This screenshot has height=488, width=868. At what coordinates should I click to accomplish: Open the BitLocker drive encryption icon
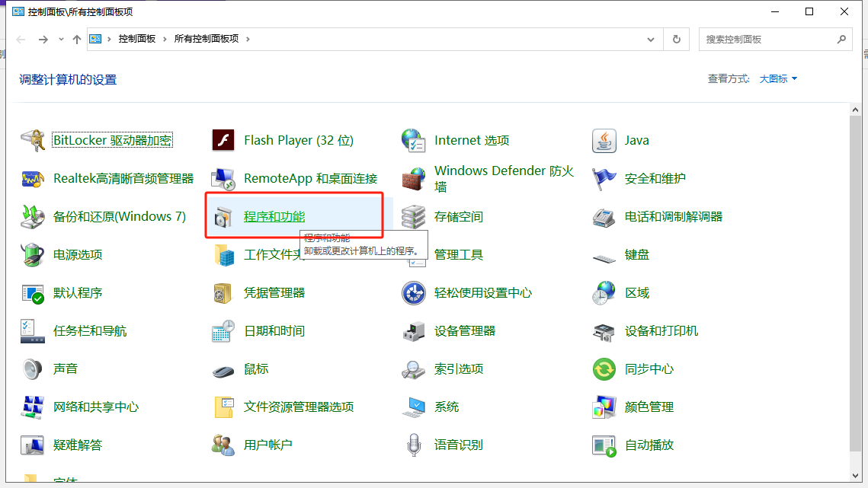click(33, 141)
